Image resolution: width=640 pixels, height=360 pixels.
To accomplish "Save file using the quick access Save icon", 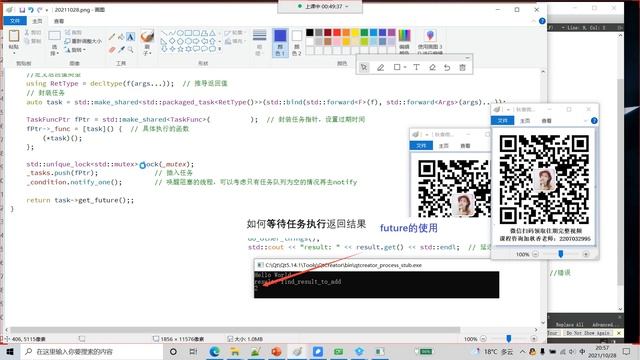I will click(x=22, y=10).
